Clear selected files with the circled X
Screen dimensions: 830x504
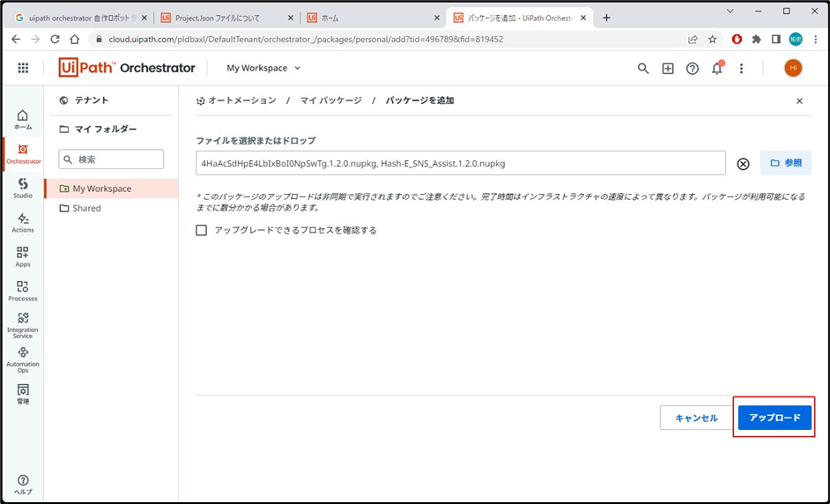point(743,164)
